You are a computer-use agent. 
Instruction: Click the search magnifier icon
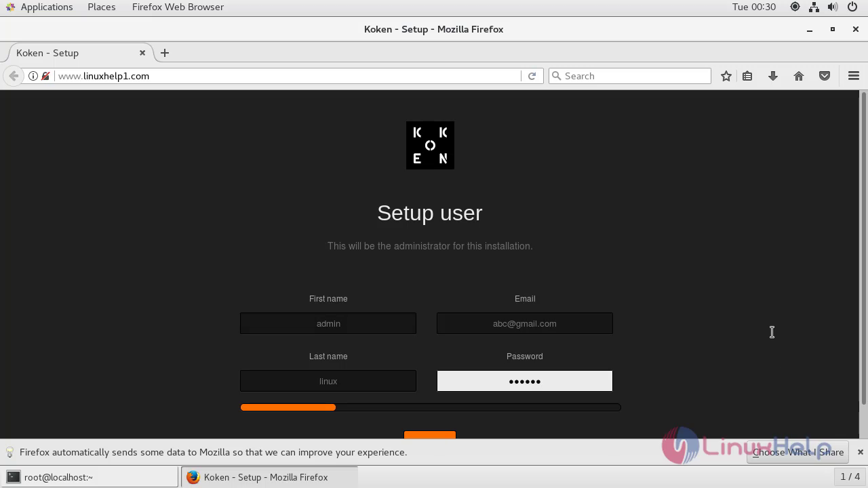(x=557, y=76)
